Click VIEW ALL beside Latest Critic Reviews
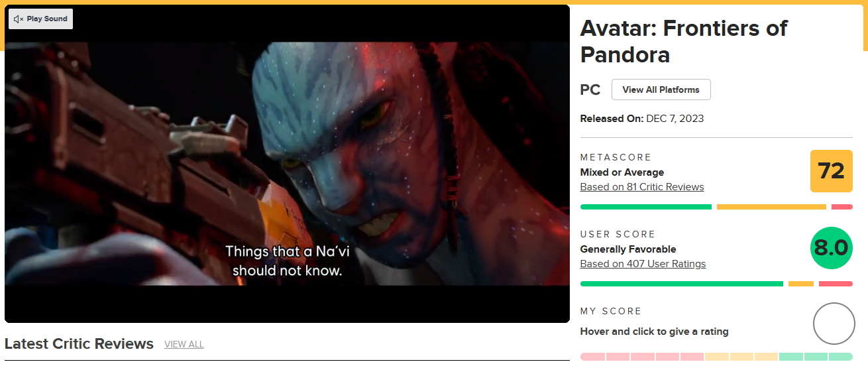This screenshot has width=868, height=368. (184, 344)
